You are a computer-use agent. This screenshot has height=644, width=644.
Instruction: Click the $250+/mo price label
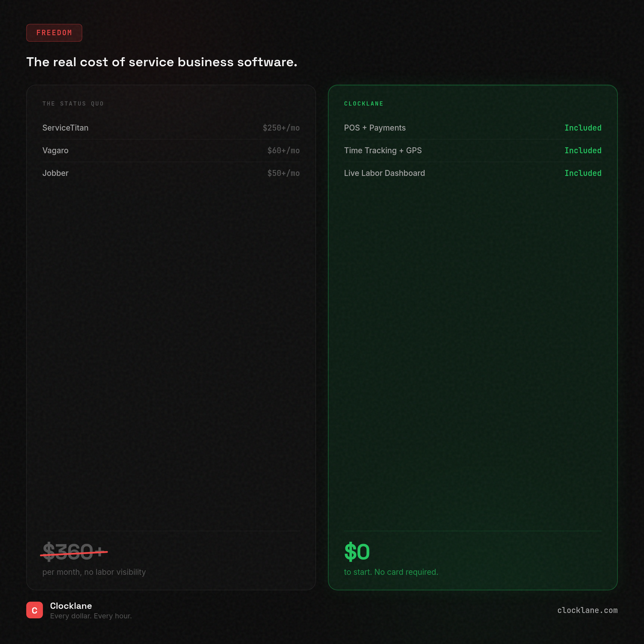(281, 128)
